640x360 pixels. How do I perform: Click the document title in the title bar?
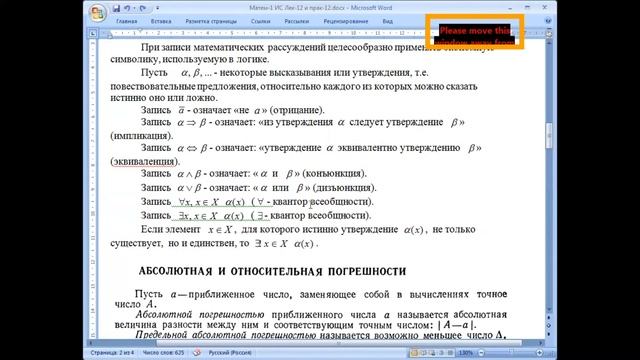click(x=320, y=8)
